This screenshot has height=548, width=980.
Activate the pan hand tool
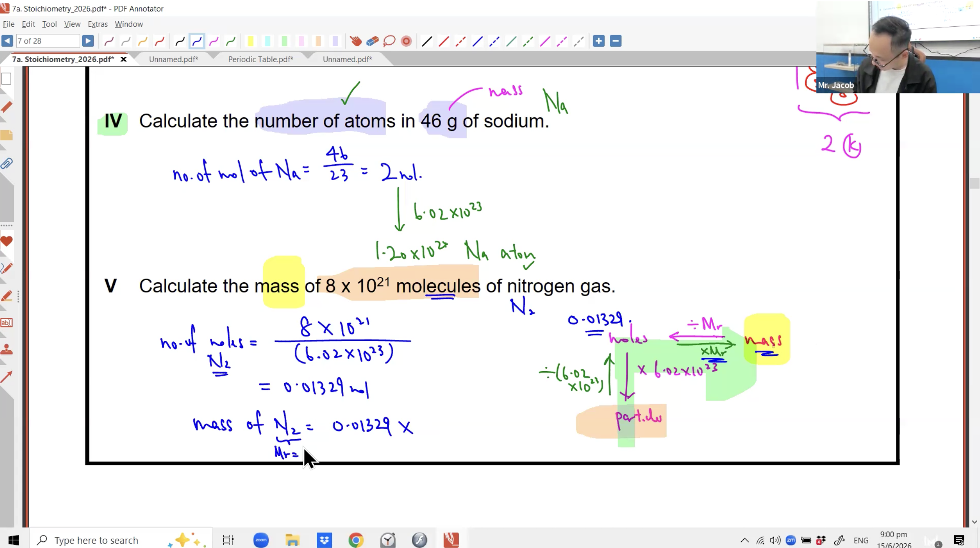pos(356,41)
